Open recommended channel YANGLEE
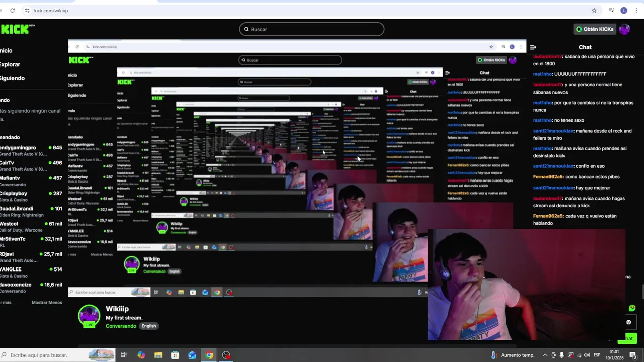Image resolution: width=644 pixels, height=362 pixels. [31, 272]
